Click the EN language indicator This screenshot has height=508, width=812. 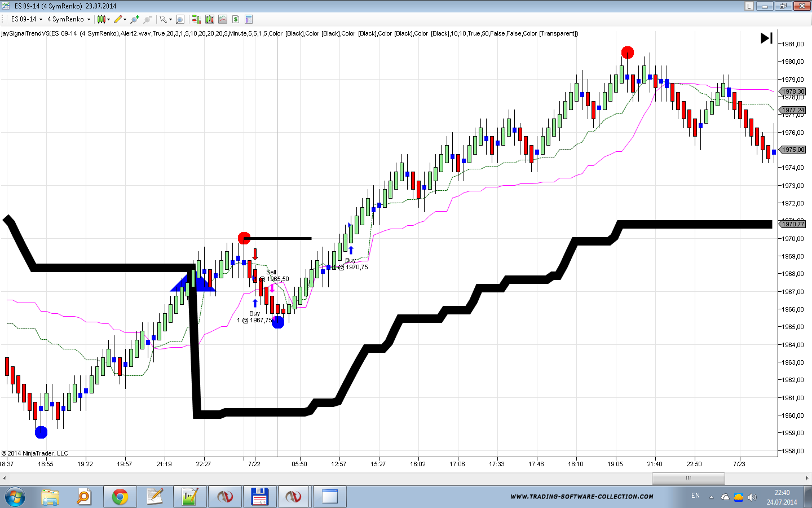point(695,496)
